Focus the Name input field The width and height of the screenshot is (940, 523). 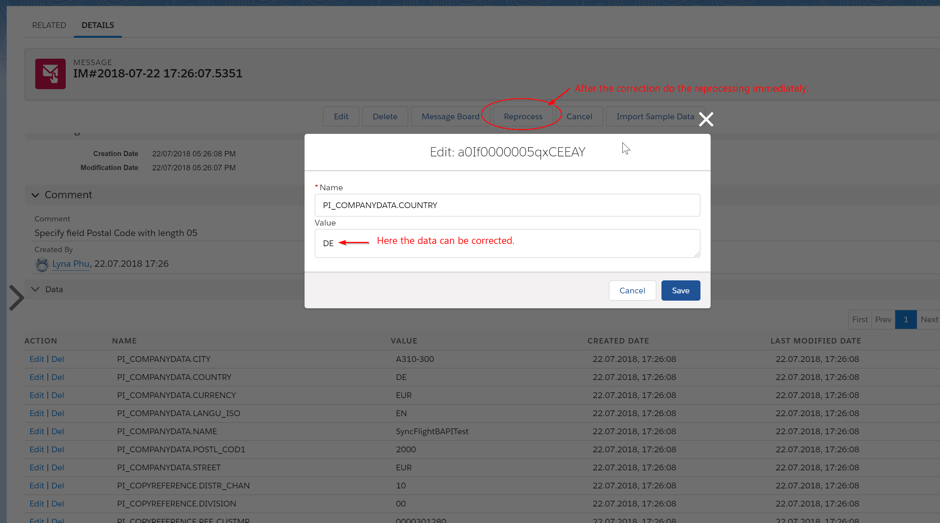click(507, 205)
